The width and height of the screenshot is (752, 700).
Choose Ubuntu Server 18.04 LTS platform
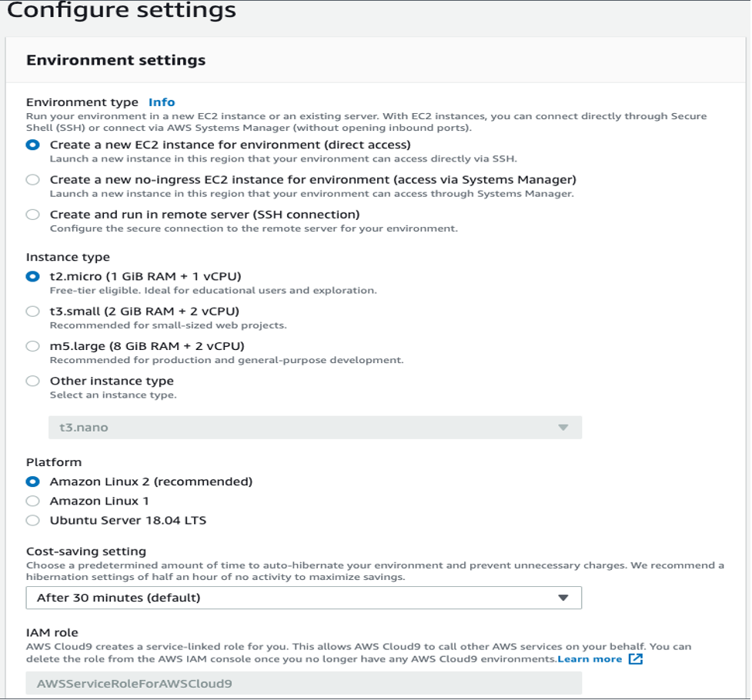(32, 520)
